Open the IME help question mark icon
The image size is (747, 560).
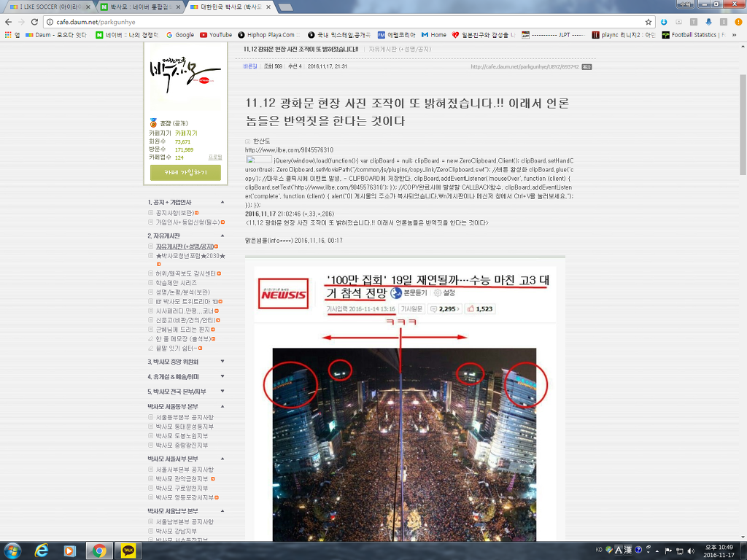coord(638,550)
